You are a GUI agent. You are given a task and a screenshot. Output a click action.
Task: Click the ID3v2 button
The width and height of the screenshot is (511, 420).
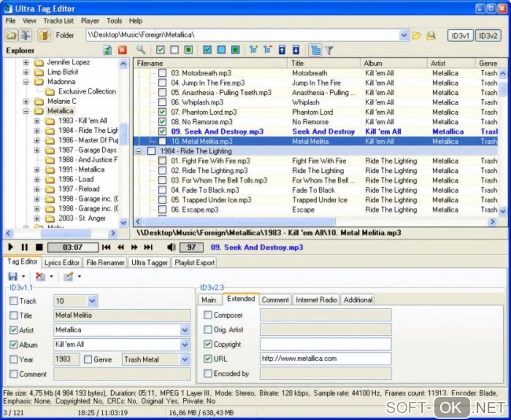click(x=487, y=35)
